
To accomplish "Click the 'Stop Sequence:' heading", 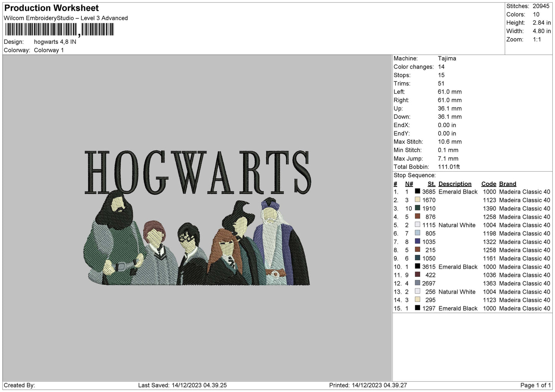I will pos(414,175).
